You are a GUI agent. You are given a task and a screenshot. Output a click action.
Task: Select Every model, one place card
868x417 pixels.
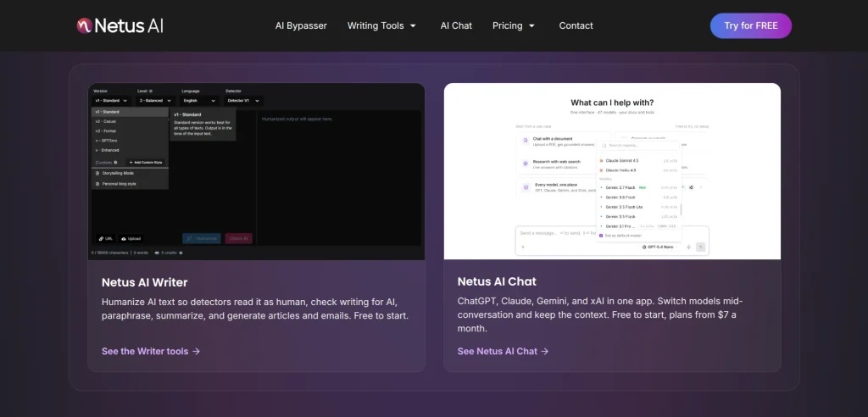(x=558, y=187)
